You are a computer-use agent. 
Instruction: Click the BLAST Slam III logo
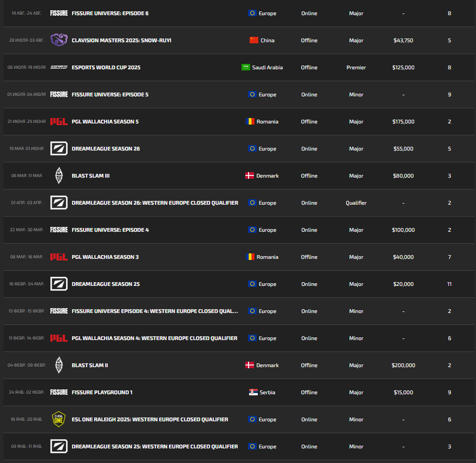click(x=58, y=175)
